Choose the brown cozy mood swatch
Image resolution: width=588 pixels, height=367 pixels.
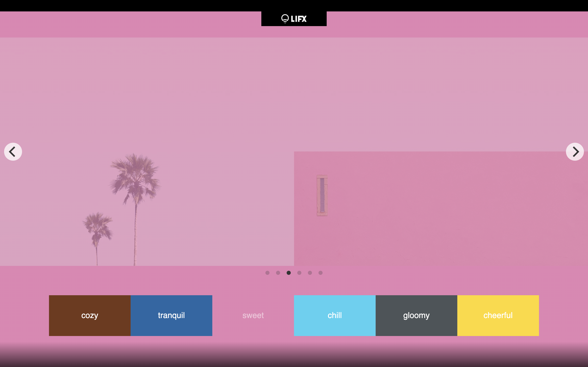tap(90, 315)
